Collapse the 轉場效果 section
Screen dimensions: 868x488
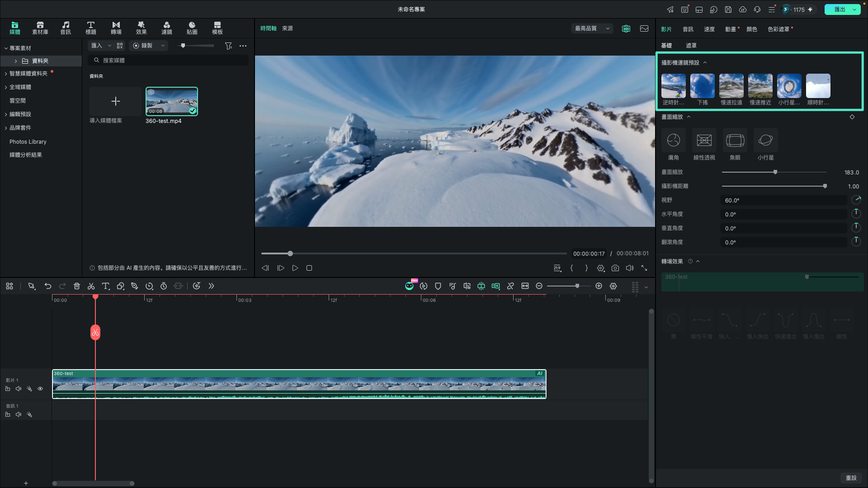click(698, 262)
